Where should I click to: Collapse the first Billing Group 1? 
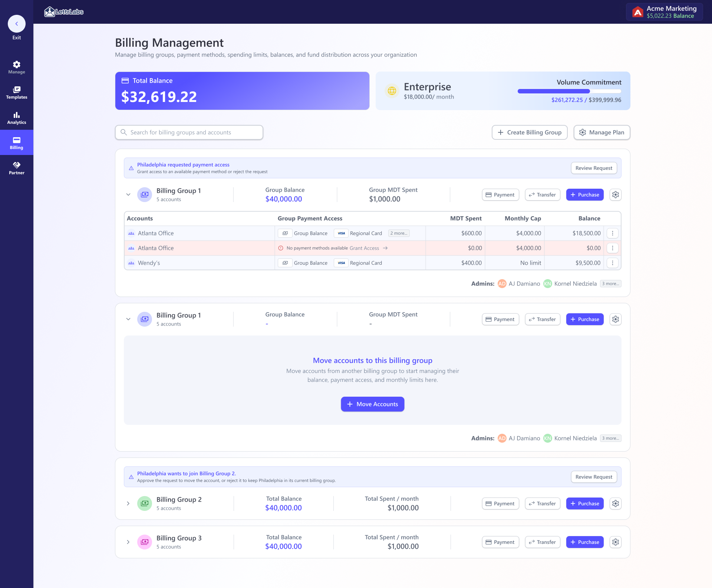128,195
